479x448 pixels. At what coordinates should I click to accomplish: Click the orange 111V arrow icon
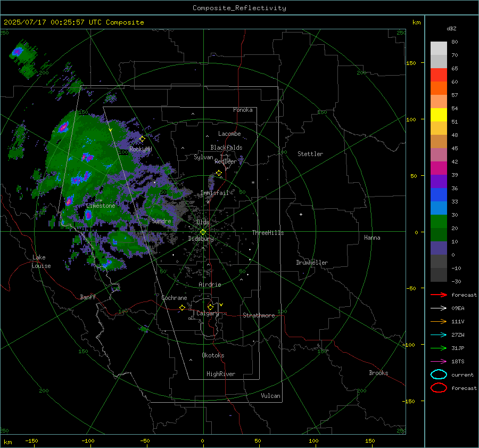point(439,321)
